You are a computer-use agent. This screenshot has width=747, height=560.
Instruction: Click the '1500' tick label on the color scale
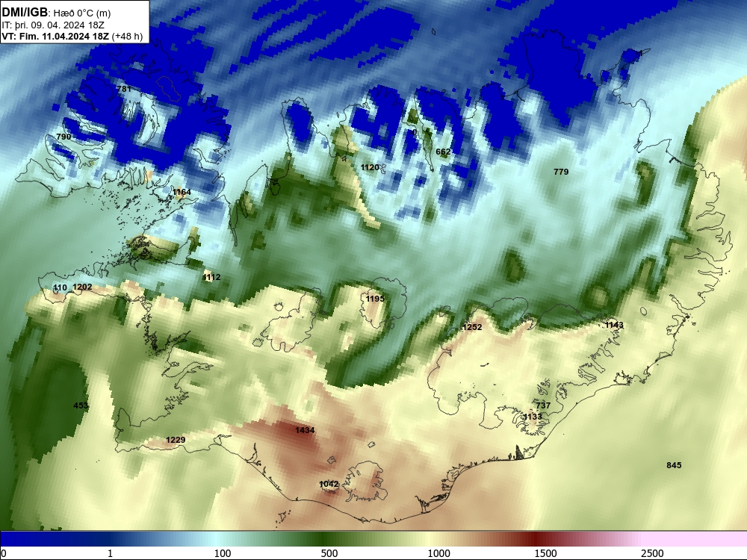click(x=545, y=553)
